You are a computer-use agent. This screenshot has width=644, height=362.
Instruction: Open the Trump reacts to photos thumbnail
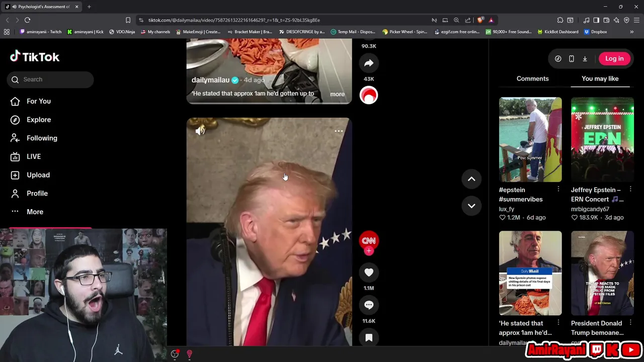click(x=602, y=273)
